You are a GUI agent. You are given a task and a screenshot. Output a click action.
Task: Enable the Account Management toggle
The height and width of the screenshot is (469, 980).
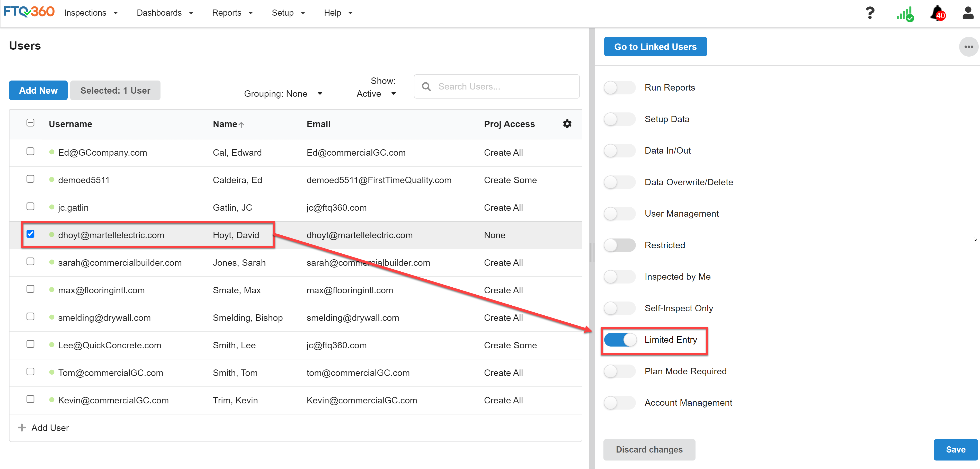pos(619,403)
